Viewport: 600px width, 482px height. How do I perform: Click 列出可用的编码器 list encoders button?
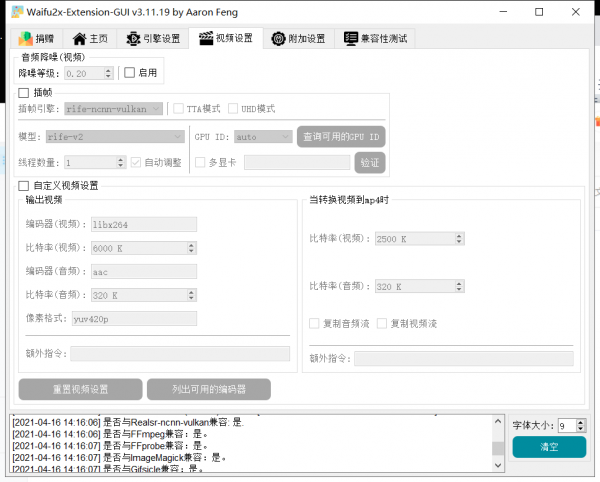tap(209, 389)
